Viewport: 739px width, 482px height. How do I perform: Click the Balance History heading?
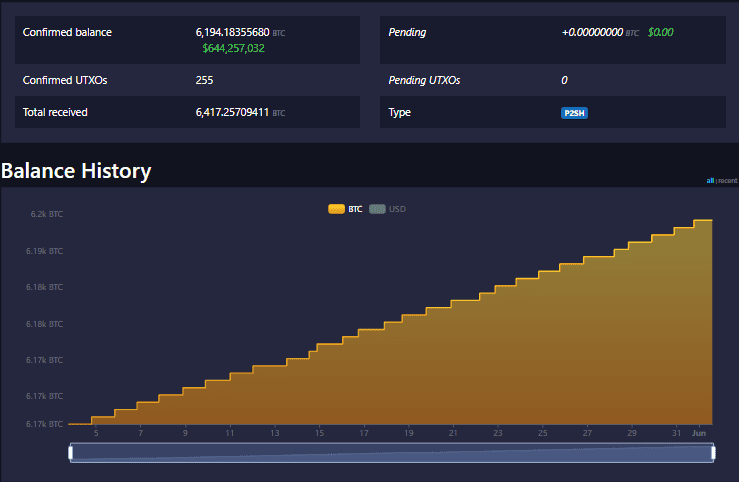coord(76,171)
